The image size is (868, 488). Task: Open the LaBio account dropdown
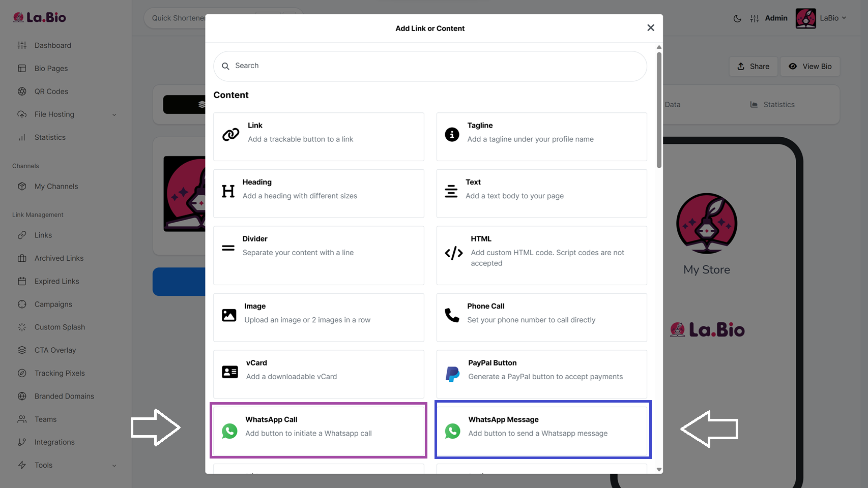click(x=832, y=18)
